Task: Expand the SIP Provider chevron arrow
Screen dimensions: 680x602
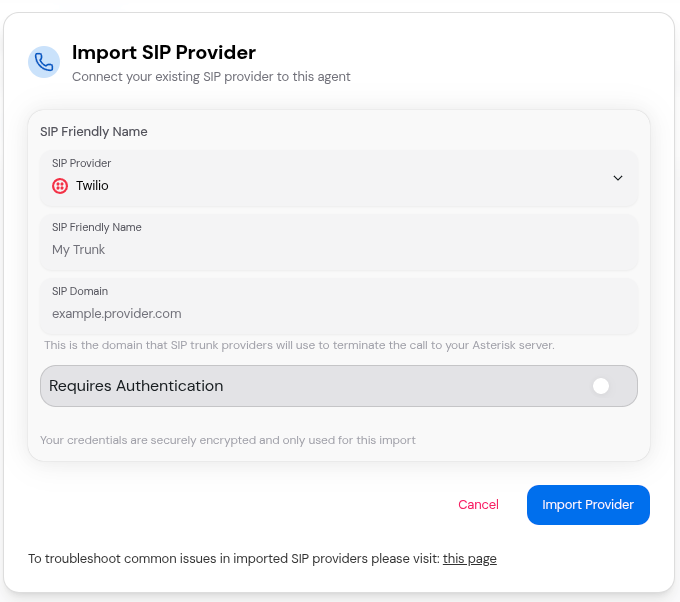Action: tap(618, 178)
